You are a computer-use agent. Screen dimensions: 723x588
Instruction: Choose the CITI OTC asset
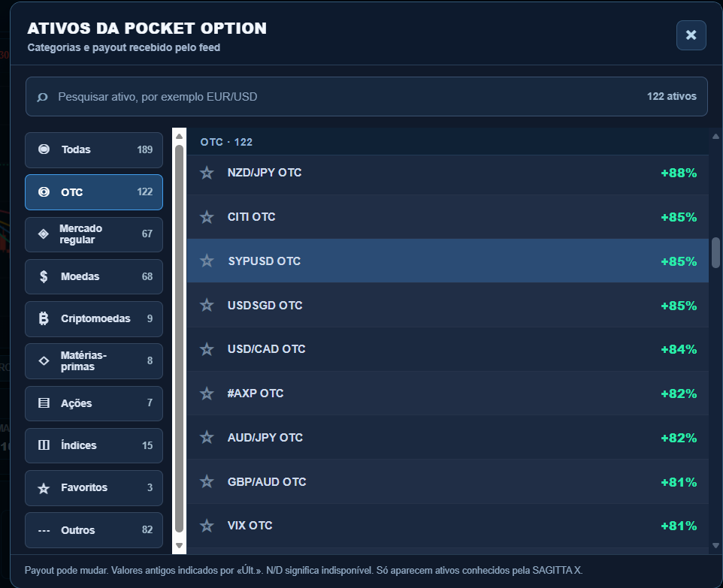447,217
